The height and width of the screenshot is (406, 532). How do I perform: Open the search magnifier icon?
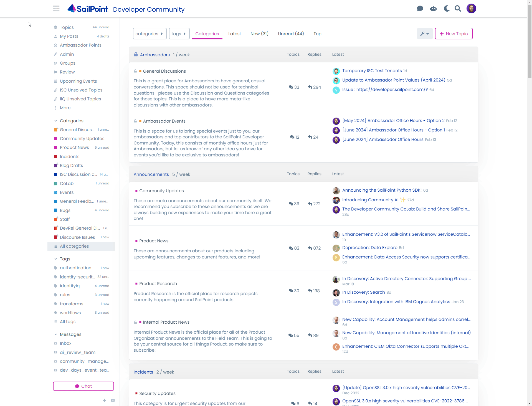(x=458, y=9)
